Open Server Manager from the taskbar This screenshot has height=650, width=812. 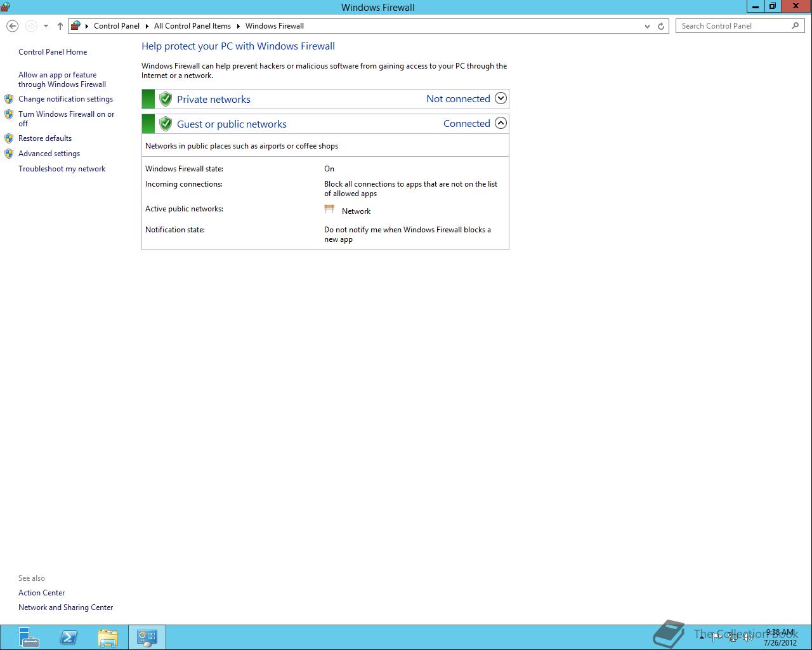click(29, 637)
